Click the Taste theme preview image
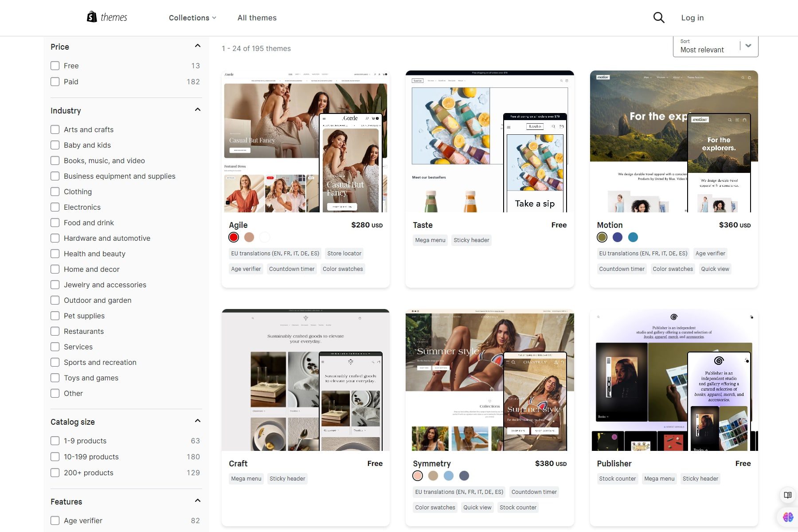The height and width of the screenshot is (532, 798). [489, 142]
